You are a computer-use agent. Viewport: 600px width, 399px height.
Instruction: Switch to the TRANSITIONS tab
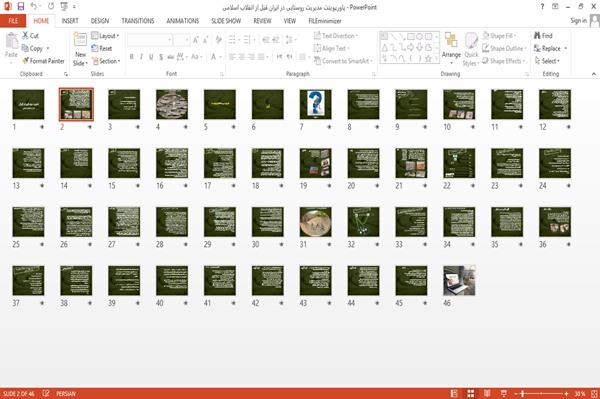138,21
